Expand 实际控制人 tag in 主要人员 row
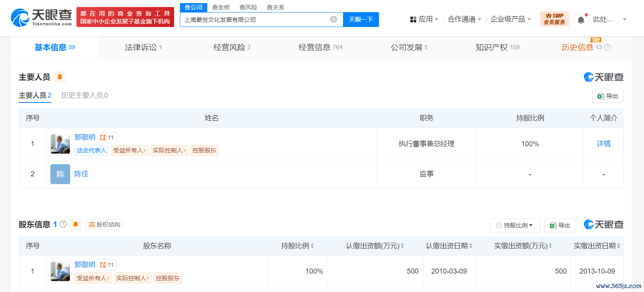The height and width of the screenshot is (292, 644). (x=169, y=150)
